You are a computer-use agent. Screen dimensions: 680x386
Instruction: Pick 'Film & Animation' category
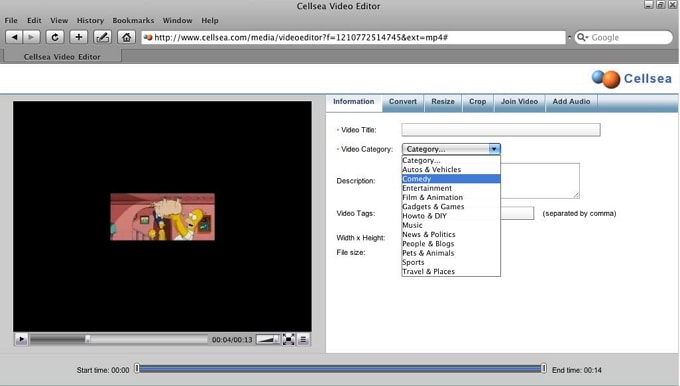(451, 197)
